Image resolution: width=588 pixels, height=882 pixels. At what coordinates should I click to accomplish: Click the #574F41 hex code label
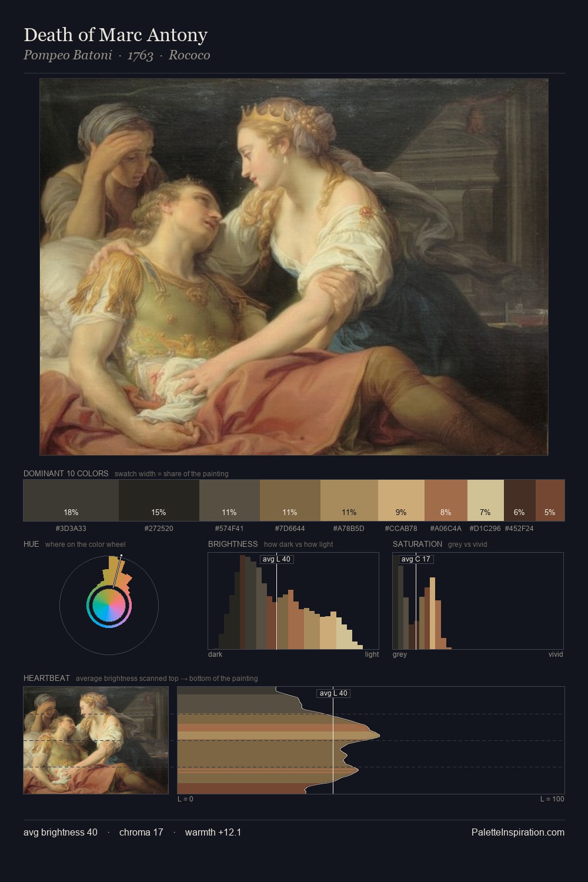tap(229, 529)
